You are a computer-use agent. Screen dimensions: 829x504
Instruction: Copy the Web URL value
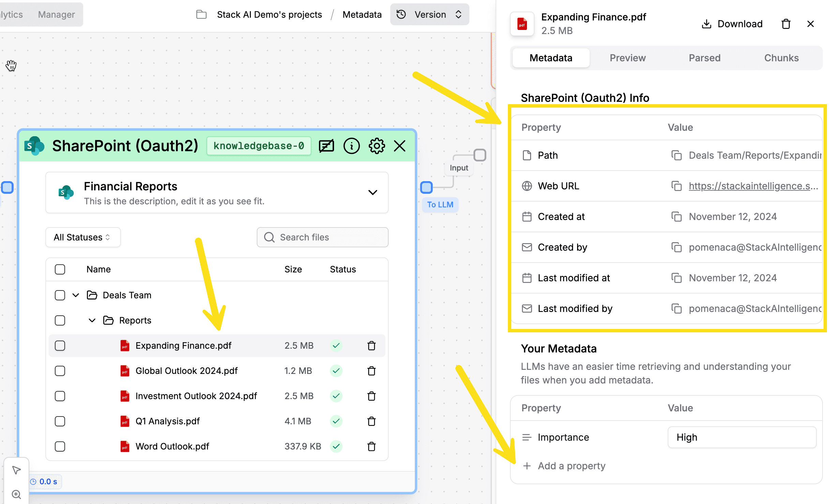pyautogui.click(x=676, y=186)
